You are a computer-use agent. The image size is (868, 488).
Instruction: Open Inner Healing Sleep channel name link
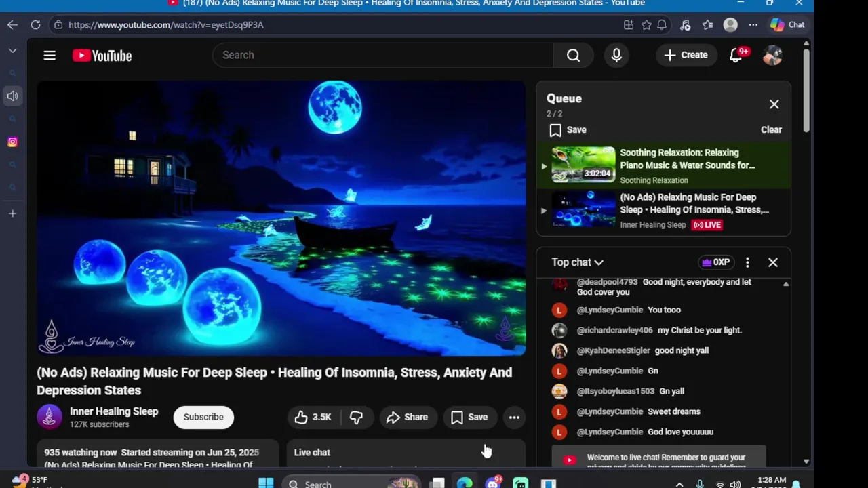coord(114,411)
